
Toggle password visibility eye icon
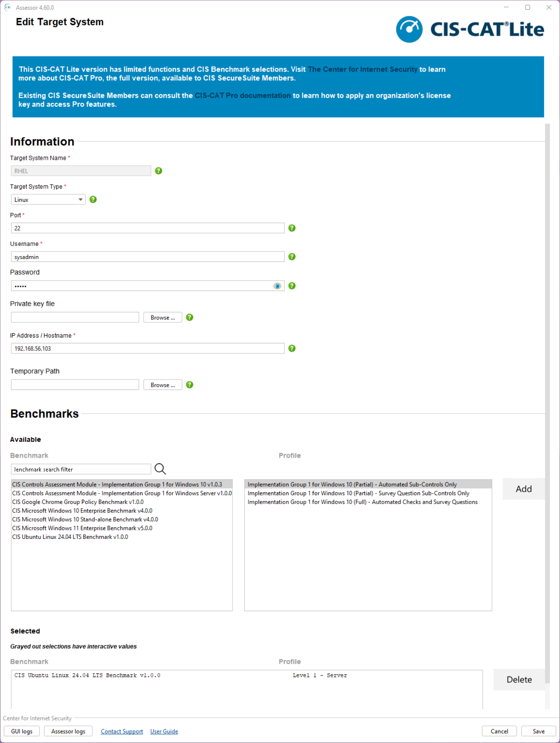[277, 286]
